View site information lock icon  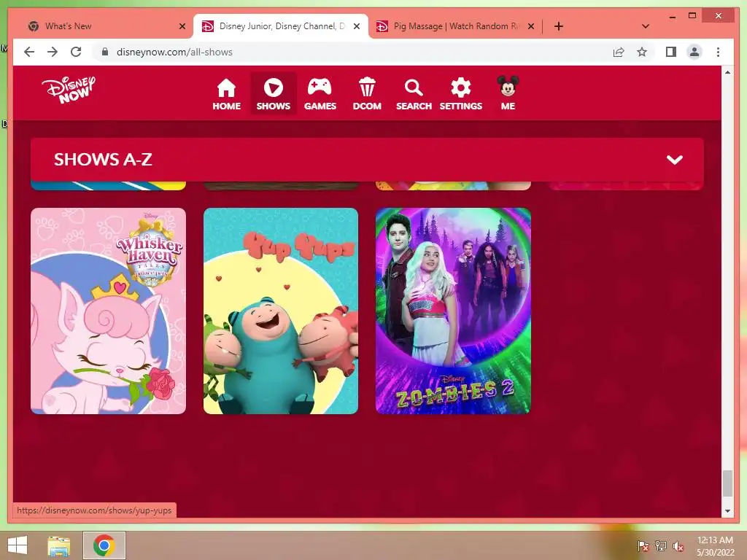105,52
